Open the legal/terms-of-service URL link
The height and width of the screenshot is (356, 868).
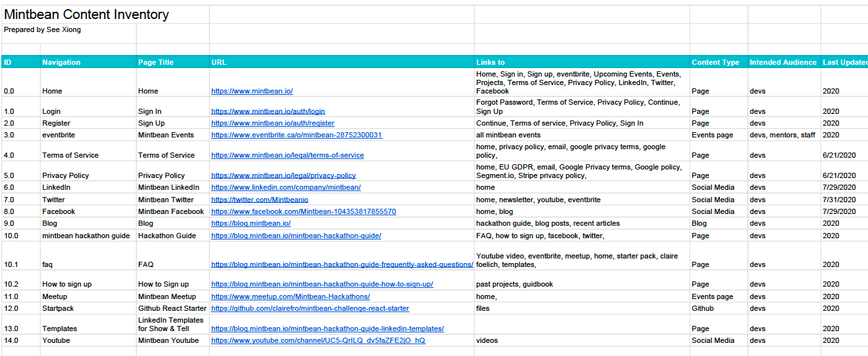click(288, 156)
